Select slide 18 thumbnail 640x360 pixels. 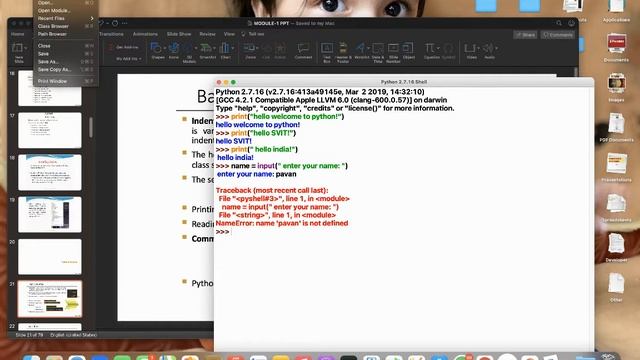(50, 172)
